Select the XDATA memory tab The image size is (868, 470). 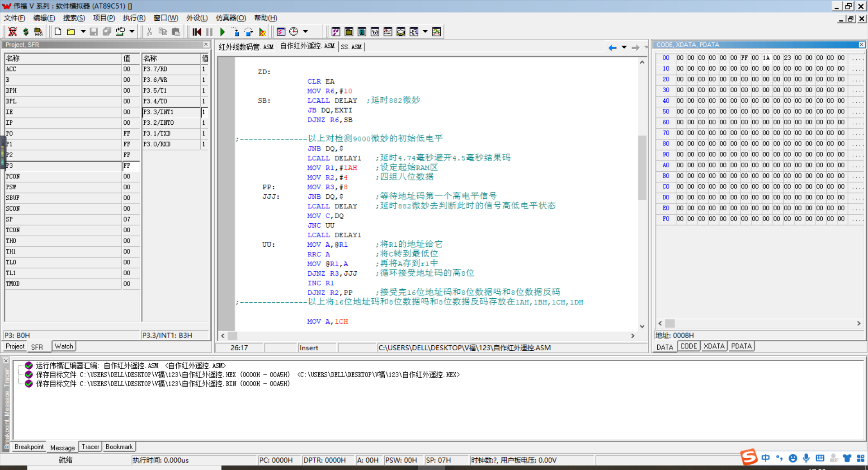point(714,346)
